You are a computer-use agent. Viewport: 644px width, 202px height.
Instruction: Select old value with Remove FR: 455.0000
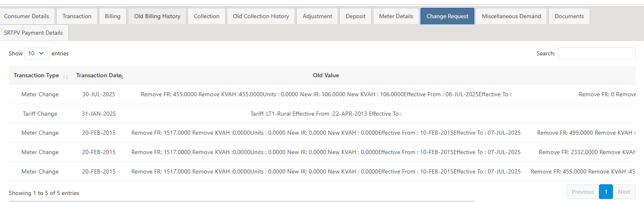326,94
